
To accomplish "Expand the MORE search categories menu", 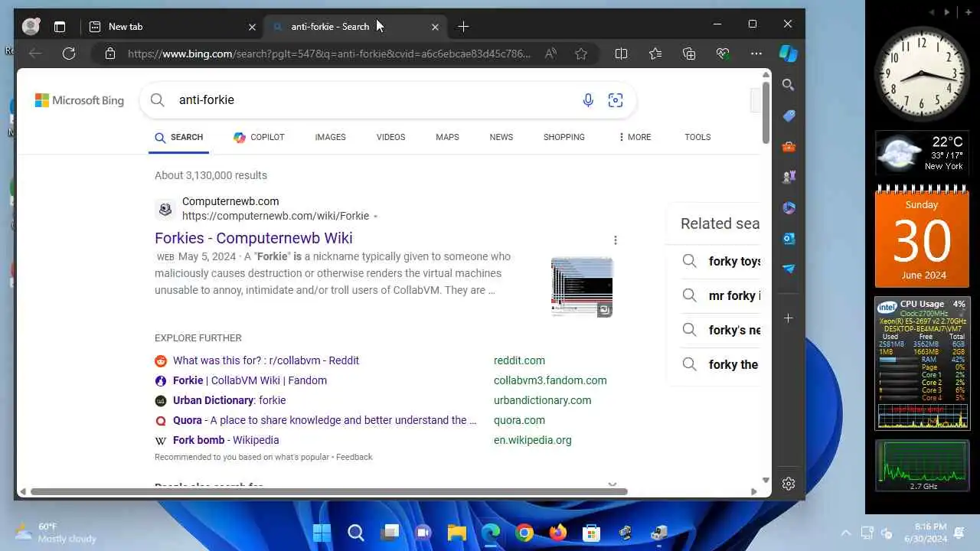I will [x=635, y=137].
